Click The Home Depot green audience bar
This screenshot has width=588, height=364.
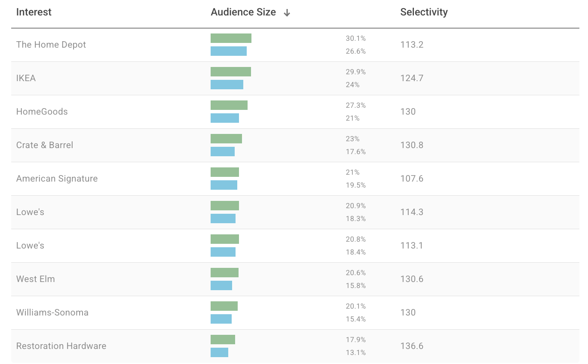(231, 38)
